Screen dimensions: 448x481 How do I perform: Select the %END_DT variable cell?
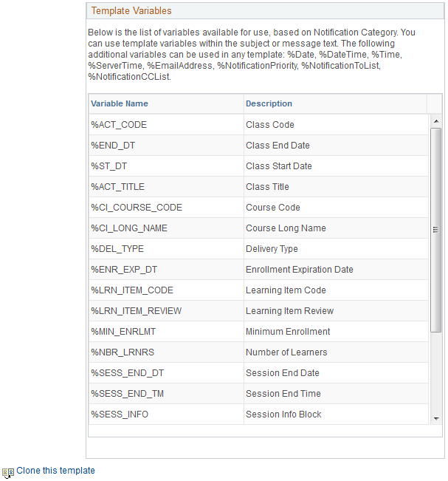coord(115,146)
